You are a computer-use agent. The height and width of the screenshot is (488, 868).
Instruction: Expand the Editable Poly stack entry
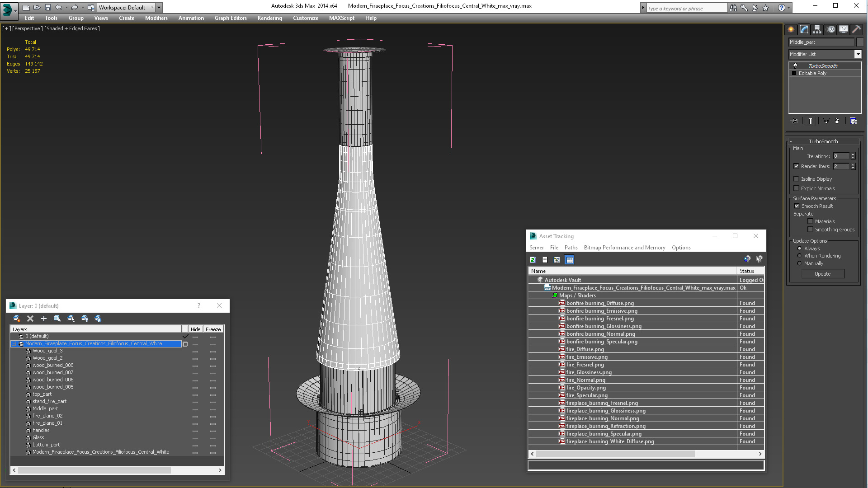794,73
